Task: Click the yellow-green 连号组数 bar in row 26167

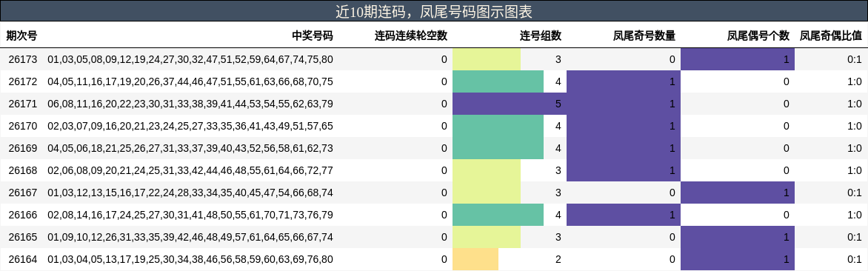Action: [487, 193]
